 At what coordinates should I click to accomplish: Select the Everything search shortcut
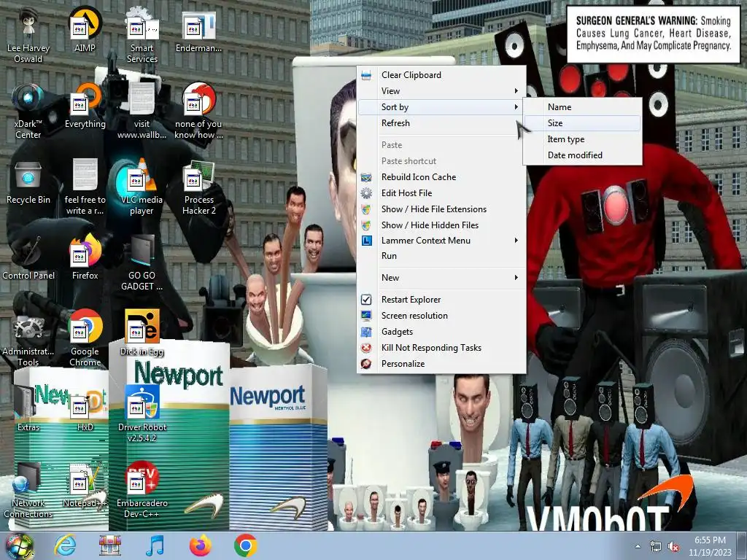pos(85,106)
